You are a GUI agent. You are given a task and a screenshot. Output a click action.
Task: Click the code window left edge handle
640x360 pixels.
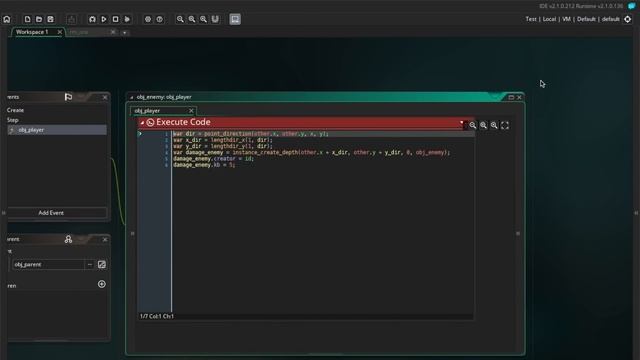coord(132,233)
